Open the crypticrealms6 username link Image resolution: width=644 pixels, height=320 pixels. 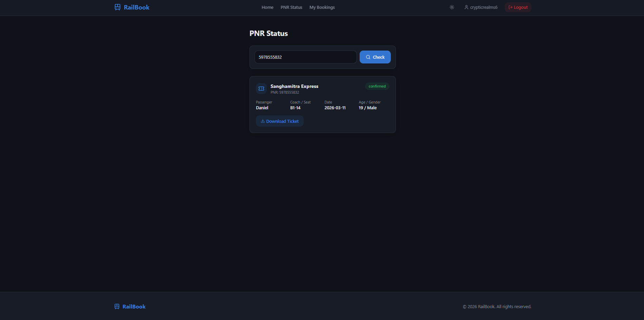(484, 7)
